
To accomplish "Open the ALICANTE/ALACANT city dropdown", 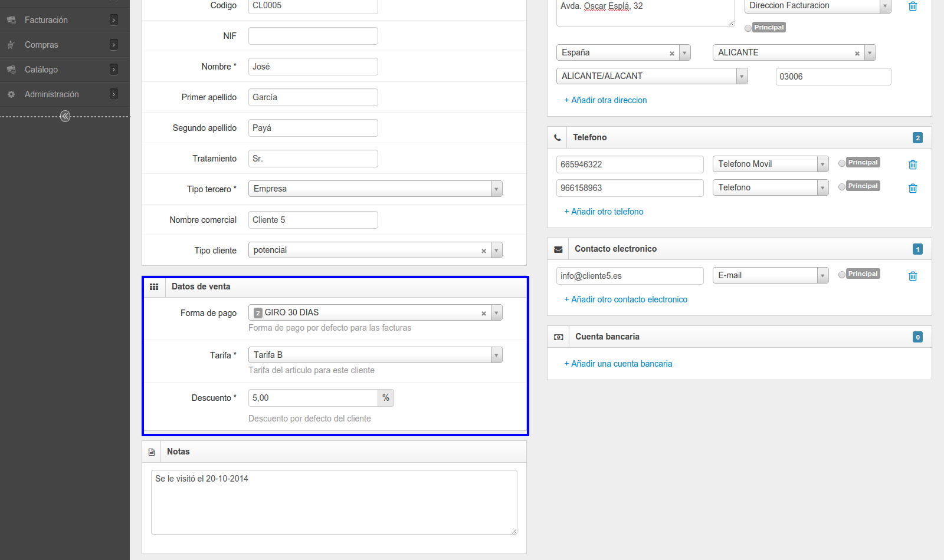I will point(652,76).
